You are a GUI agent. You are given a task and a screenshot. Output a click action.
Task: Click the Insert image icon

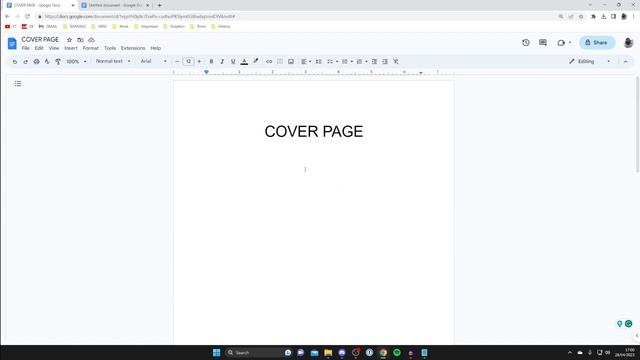coord(291,62)
